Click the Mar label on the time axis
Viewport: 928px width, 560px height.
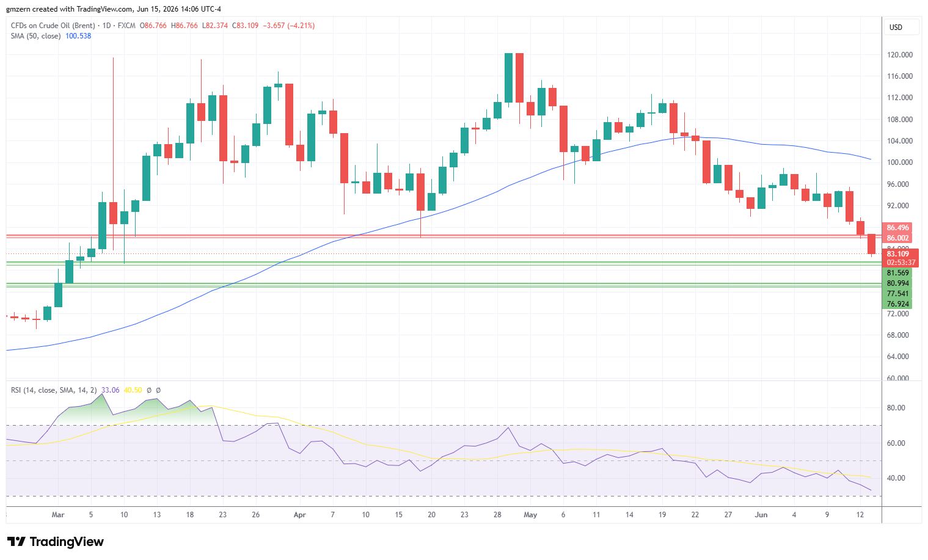tap(58, 515)
